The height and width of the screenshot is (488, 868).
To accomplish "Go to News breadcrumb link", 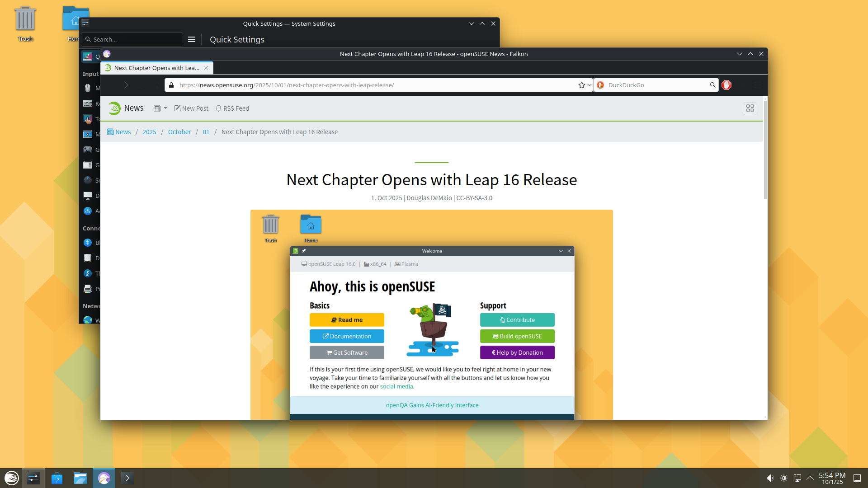I will click(x=119, y=132).
